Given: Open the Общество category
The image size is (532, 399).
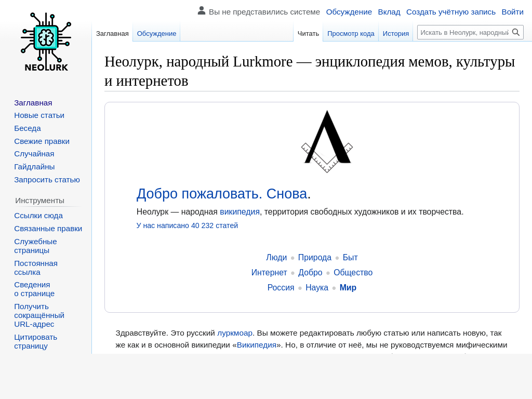Looking at the screenshot, I should [353, 272].
